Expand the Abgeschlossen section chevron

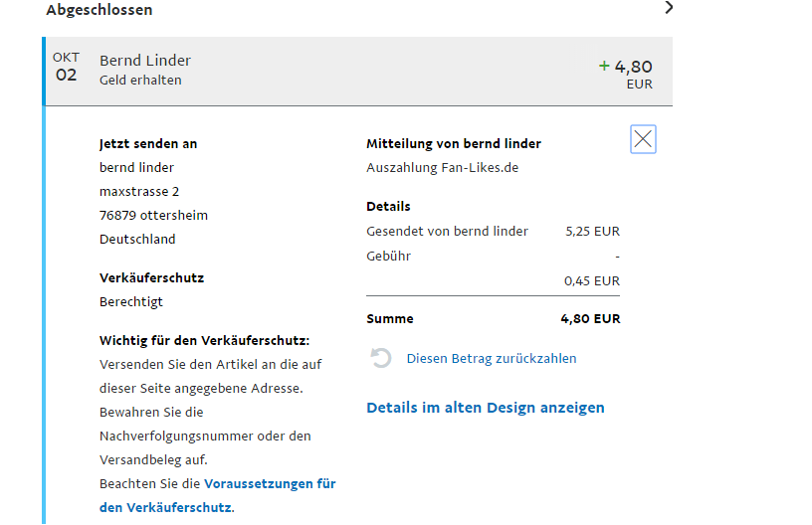point(669,8)
